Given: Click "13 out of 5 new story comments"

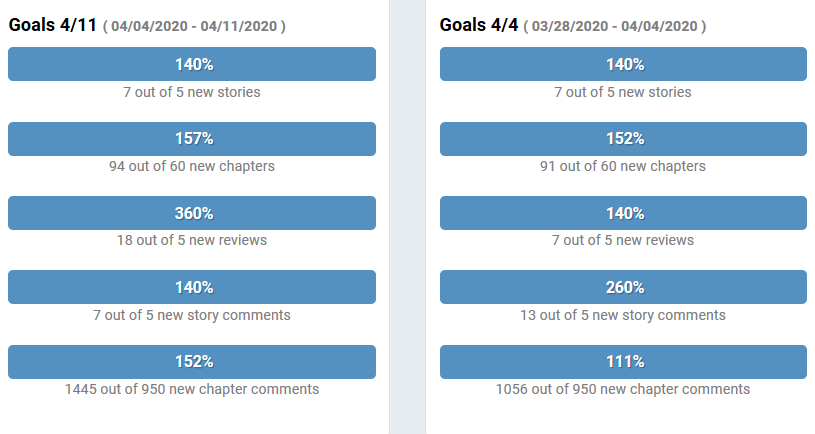Looking at the screenshot, I should (x=623, y=315).
